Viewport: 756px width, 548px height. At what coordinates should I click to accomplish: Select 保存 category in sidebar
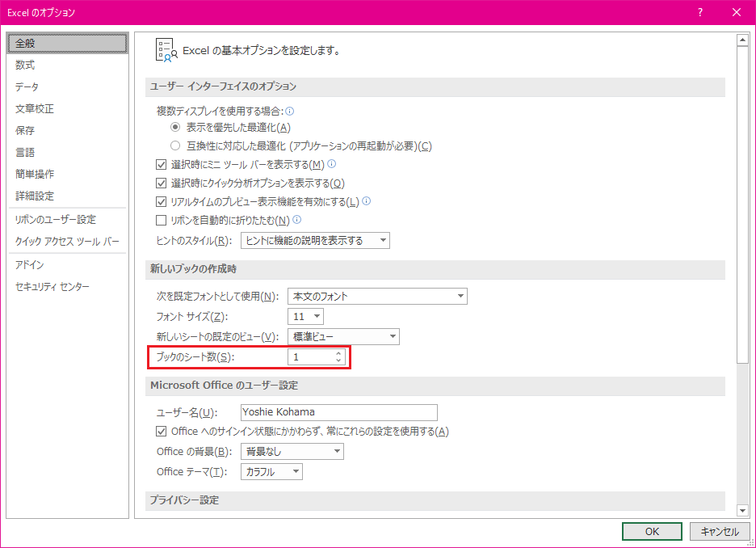(x=68, y=130)
